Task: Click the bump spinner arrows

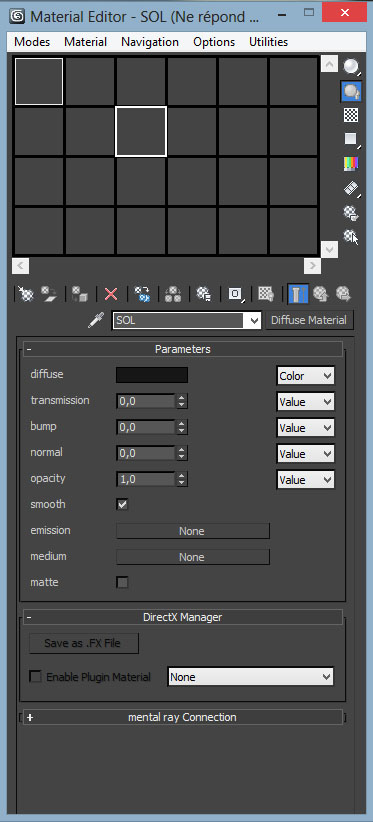Action: [x=181, y=427]
